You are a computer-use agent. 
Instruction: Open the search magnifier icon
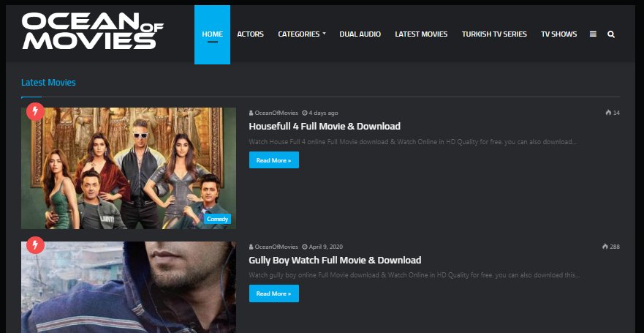coord(610,34)
